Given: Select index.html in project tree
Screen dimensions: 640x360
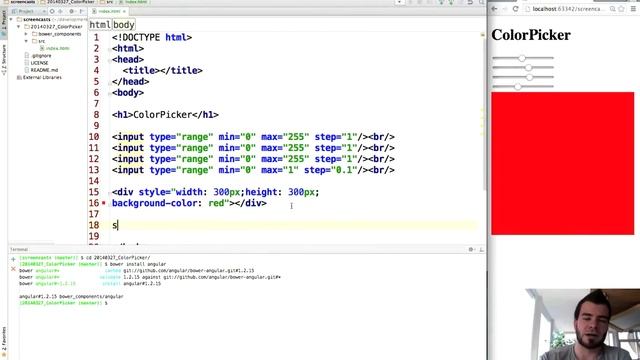Looking at the screenshot, I should tap(58, 48).
